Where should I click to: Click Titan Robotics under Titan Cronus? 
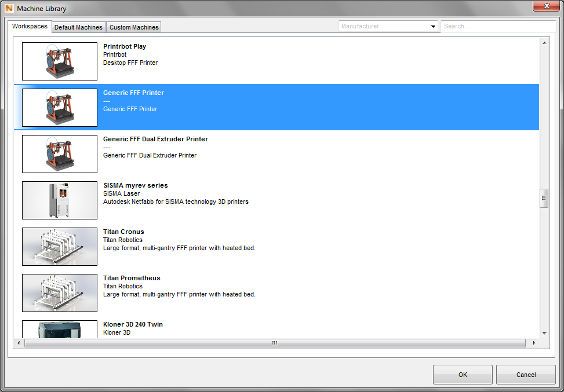[x=123, y=240]
